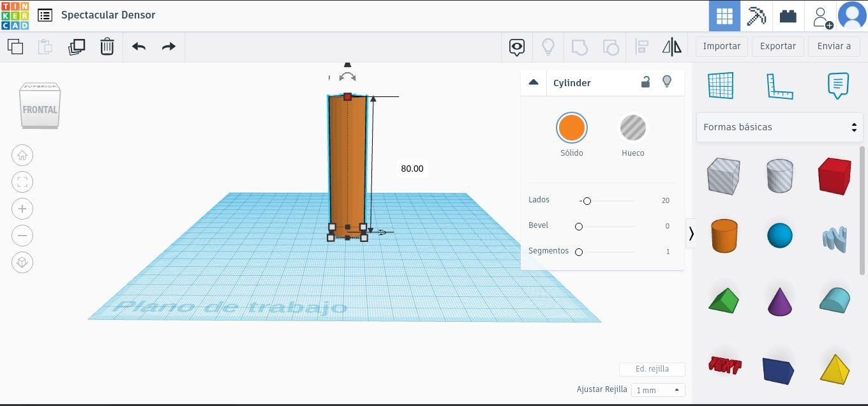The width and height of the screenshot is (868, 406).
Task: Pick the Scribble shape
Action: (835, 238)
